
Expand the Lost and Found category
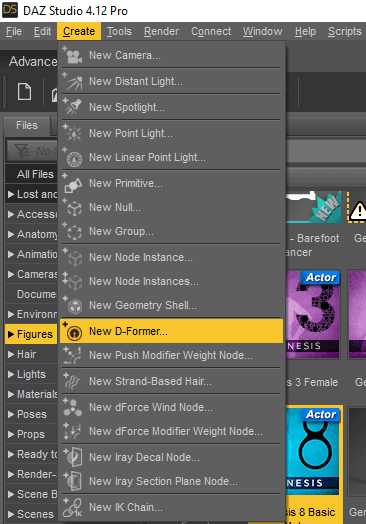point(11,194)
